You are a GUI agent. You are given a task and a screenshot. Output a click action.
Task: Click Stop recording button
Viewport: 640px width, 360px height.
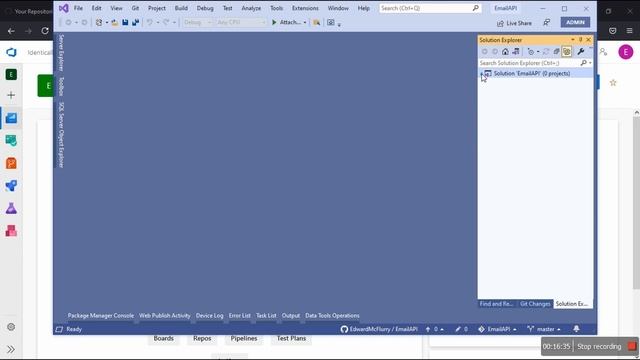(606, 347)
